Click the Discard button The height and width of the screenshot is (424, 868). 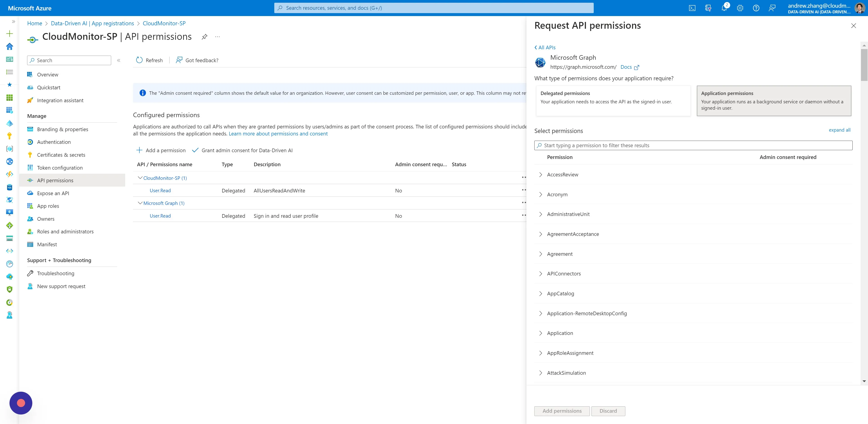pos(608,411)
